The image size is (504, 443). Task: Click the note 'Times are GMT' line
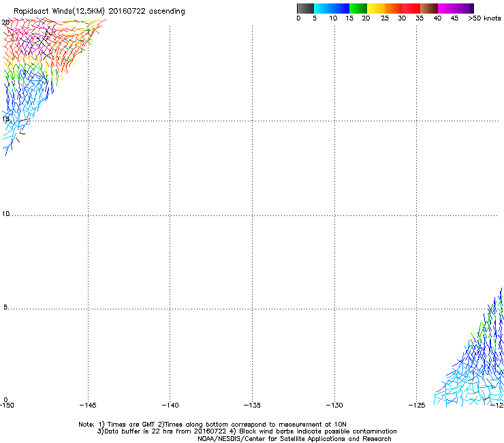[212, 425]
